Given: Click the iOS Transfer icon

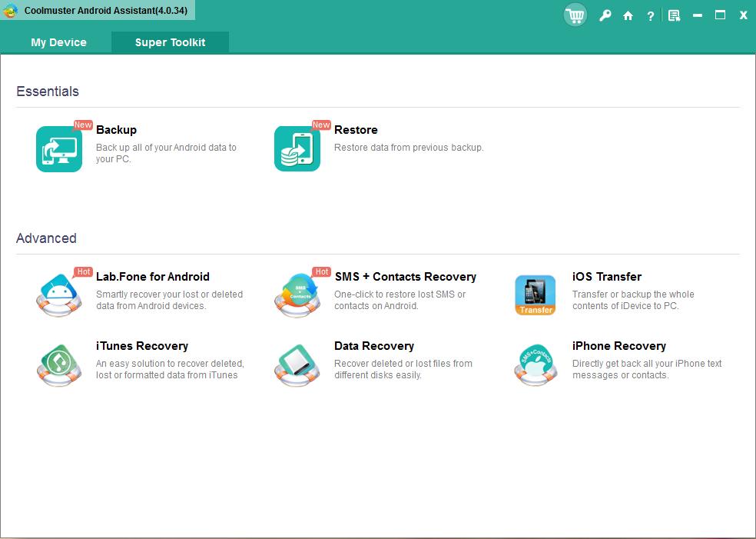Looking at the screenshot, I should tap(535, 295).
